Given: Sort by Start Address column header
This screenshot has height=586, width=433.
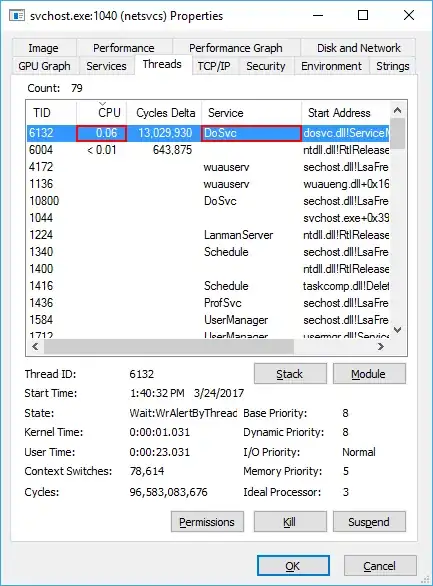Looking at the screenshot, I should (x=345, y=113).
